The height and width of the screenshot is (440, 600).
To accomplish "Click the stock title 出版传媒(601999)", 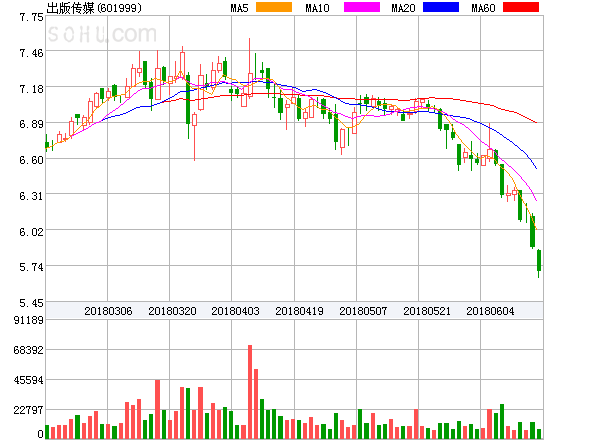I will coord(94,8).
